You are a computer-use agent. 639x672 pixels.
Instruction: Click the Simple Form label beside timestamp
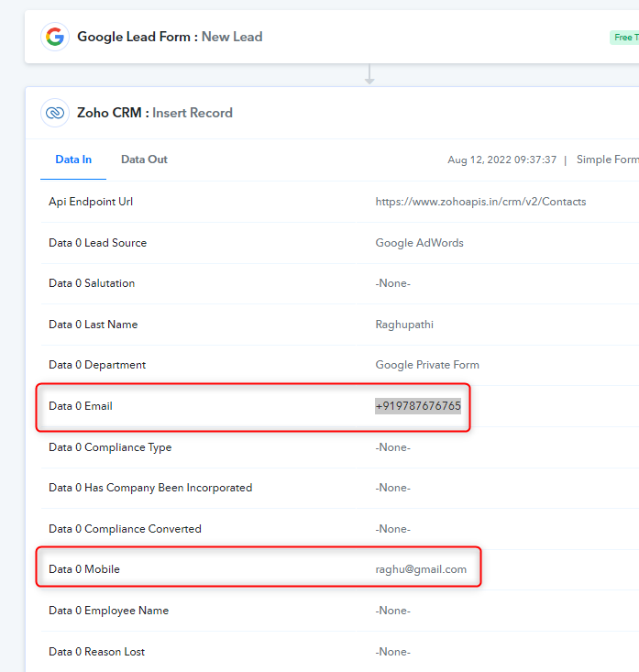click(x=607, y=160)
